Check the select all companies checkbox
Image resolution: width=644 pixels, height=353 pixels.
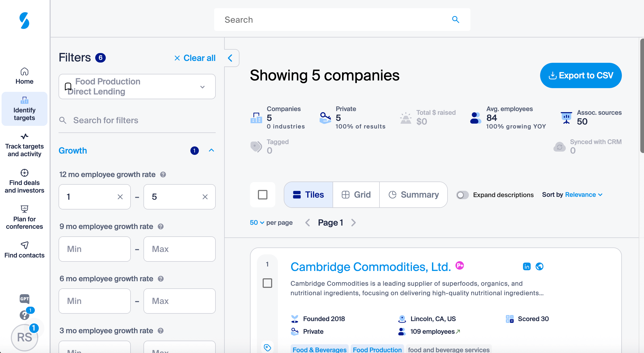click(x=262, y=195)
